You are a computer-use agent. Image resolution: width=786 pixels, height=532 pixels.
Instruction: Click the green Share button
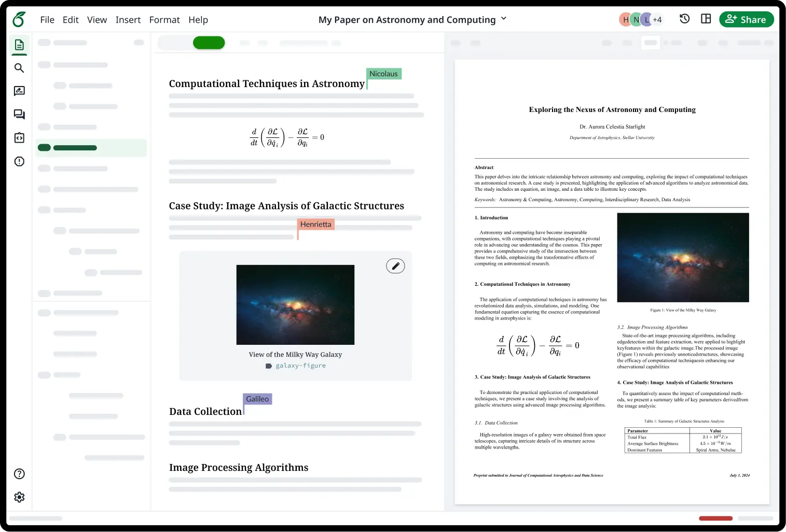746,19
